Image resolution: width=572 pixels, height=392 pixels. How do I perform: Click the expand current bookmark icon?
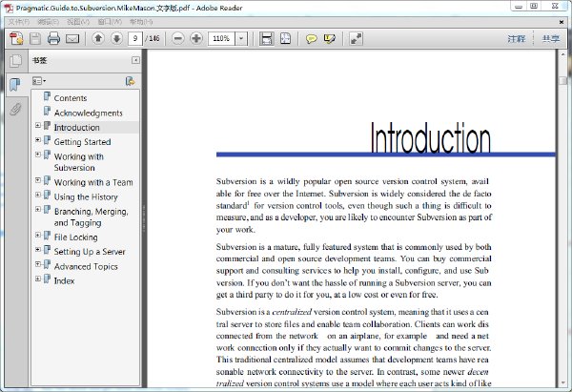pos(130,81)
